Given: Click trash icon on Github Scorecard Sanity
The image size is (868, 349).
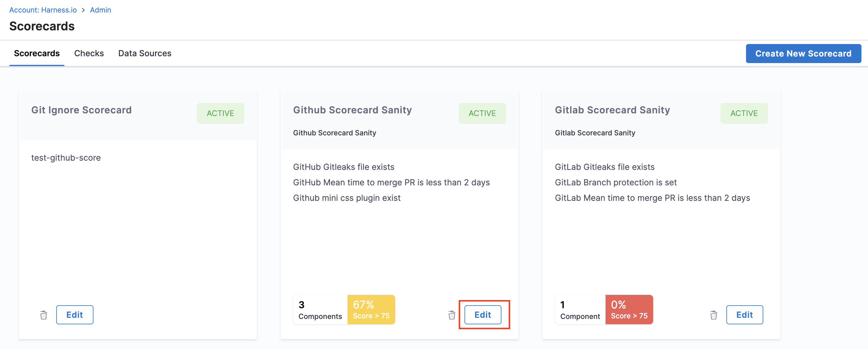Looking at the screenshot, I should pos(451,315).
